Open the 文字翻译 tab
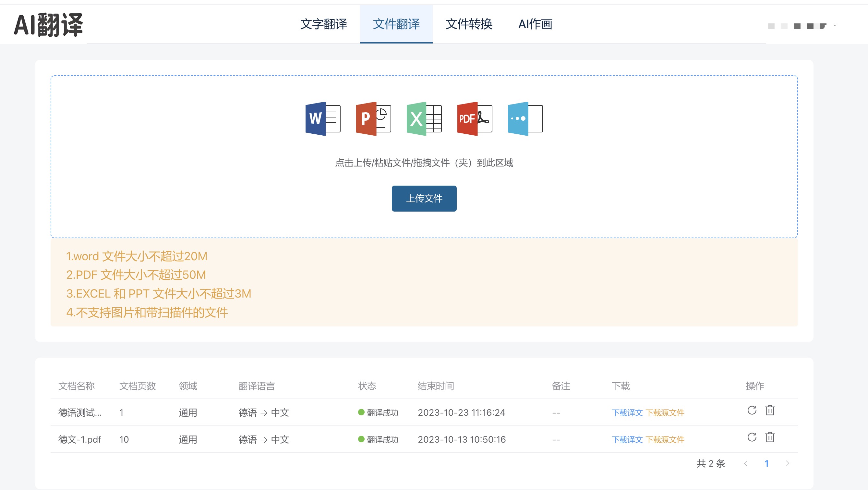Screen dimensions: 868x490 [x=323, y=24]
